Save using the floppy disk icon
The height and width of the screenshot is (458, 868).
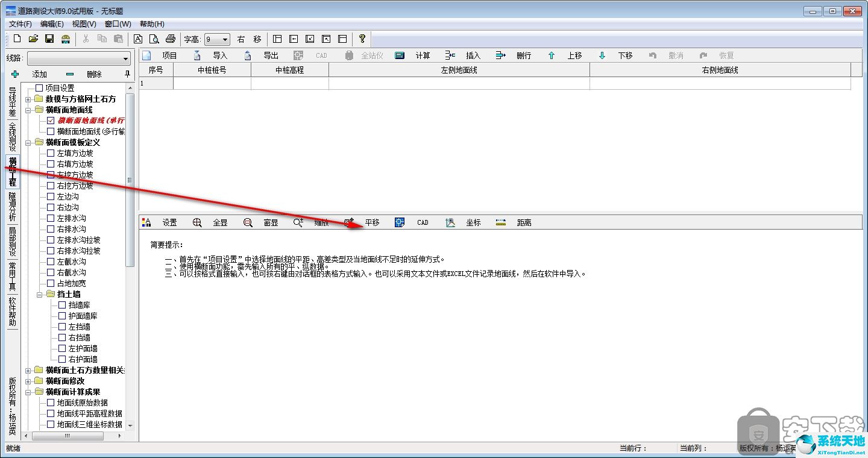49,39
